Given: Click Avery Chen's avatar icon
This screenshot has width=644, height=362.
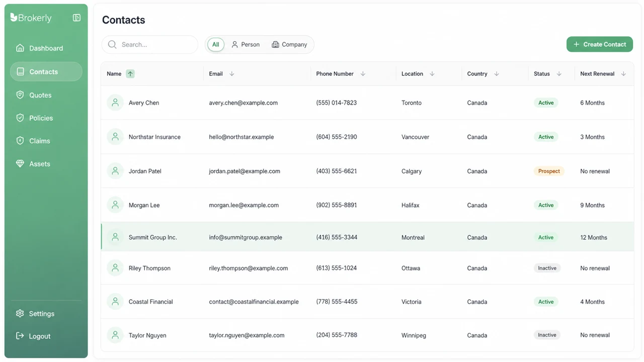Looking at the screenshot, I should click(115, 103).
